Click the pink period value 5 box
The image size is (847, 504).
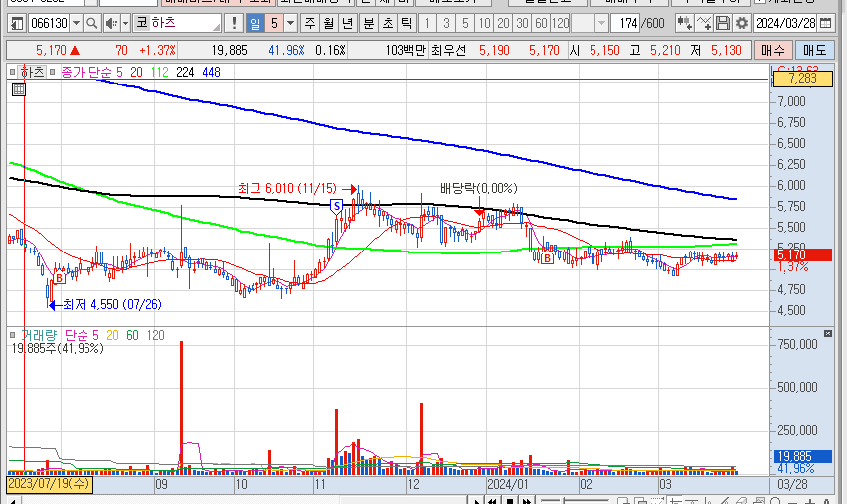274,23
